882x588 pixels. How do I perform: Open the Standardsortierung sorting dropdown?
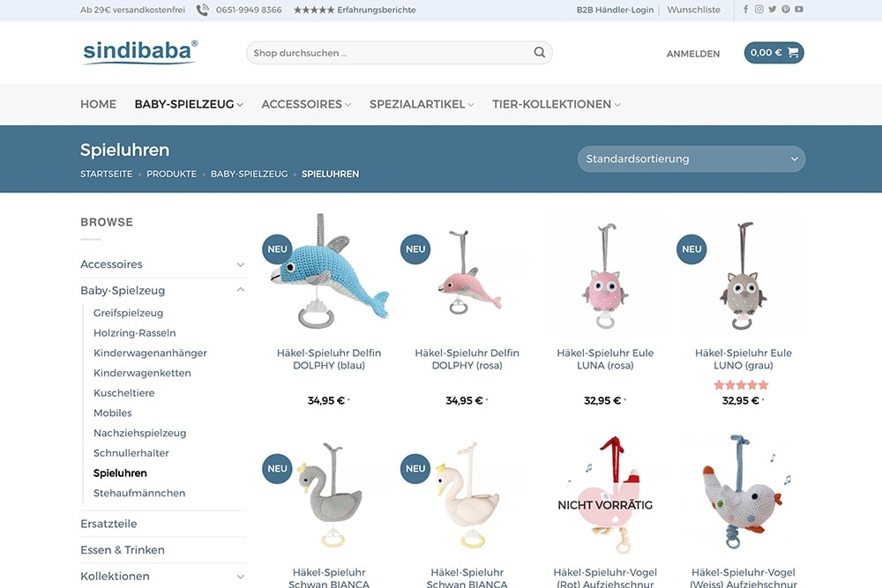tap(691, 159)
